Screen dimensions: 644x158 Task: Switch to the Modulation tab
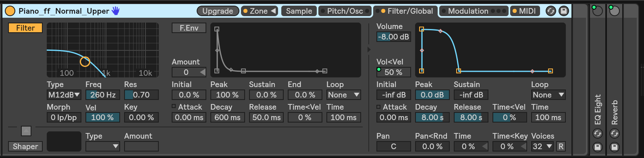pos(474,11)
